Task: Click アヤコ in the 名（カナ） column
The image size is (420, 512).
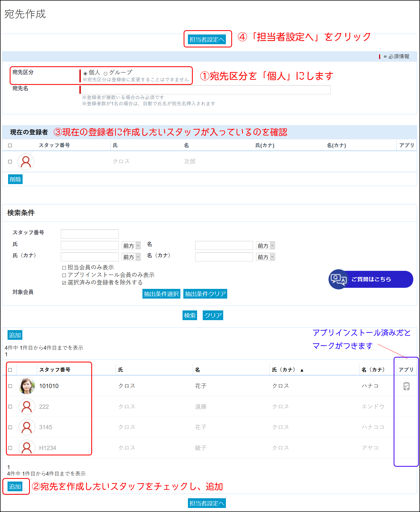Action: [370, 448]
